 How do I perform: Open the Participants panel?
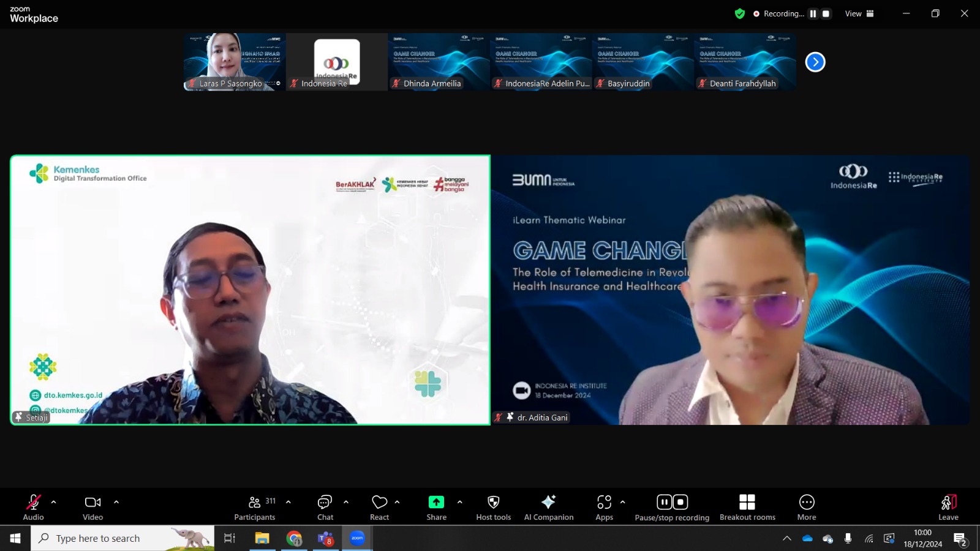255,508
